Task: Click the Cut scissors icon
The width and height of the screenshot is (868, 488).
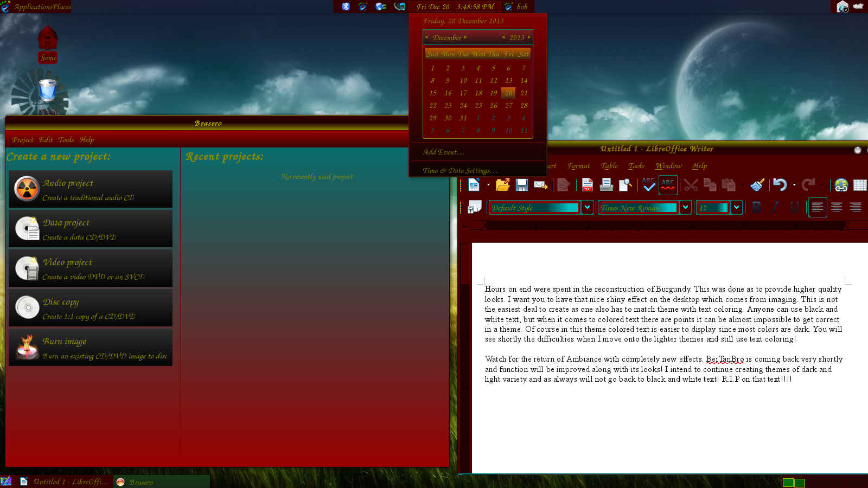Action: pos(691,185)
